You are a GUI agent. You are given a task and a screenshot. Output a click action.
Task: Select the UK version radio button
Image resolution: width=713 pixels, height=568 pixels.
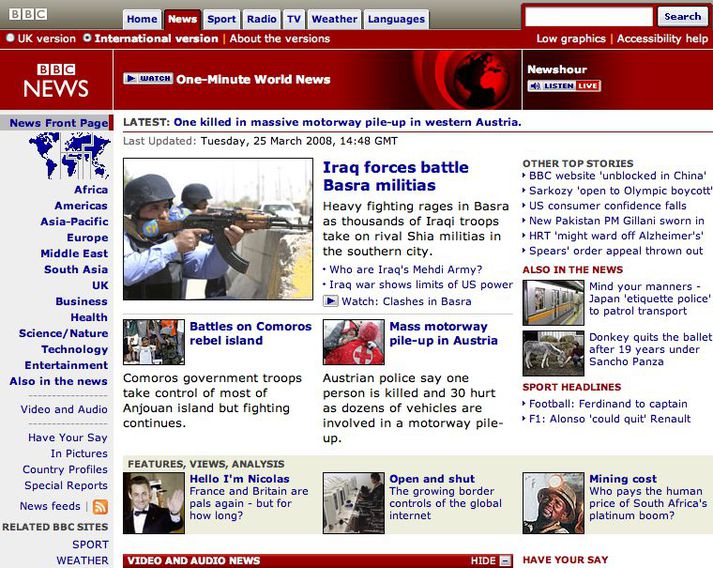point(10,38)
